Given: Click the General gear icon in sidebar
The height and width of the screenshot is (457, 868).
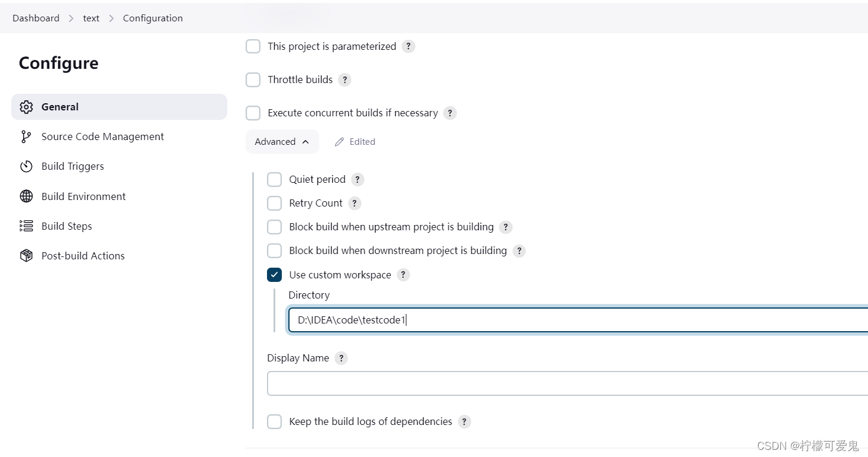Looking at the screenshot, I should (26, 107).
